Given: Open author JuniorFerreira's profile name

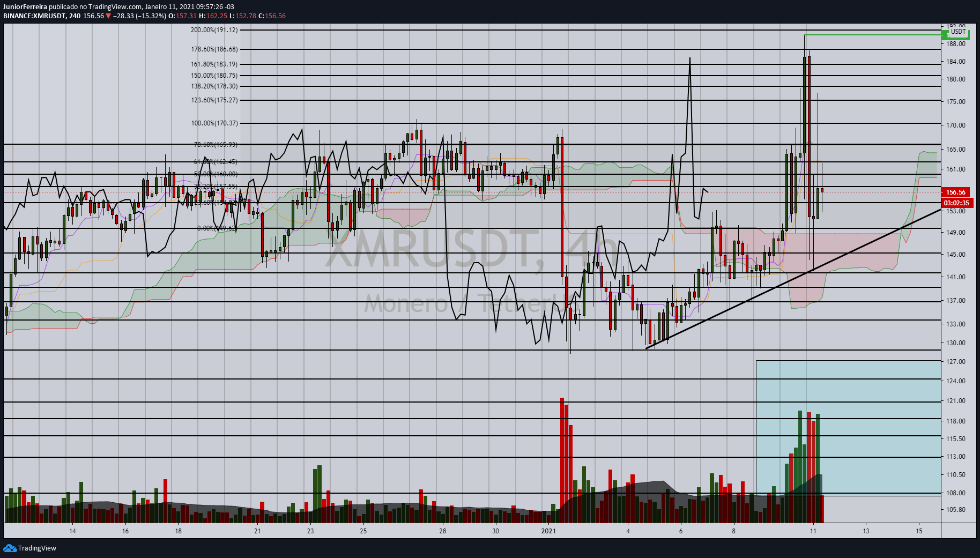Looking at the screenshot, I should tap(25, 7).
